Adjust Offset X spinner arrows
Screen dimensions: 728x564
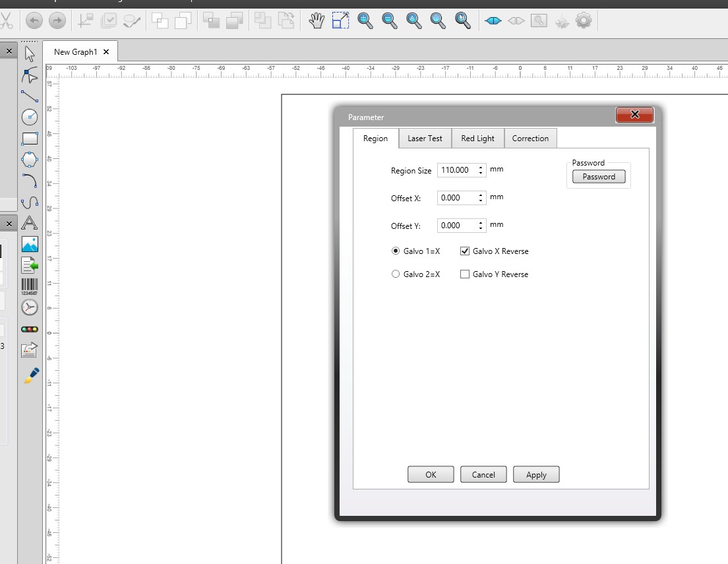point(481,198)
